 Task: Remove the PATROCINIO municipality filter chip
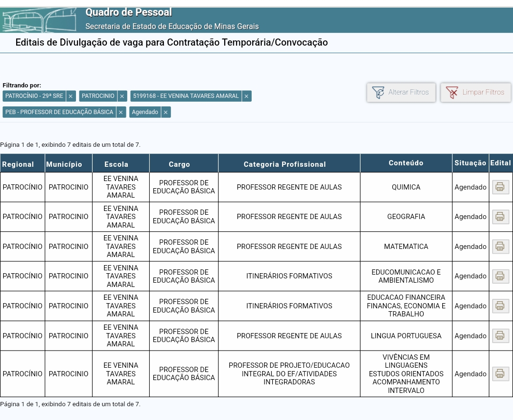[122, 96]
